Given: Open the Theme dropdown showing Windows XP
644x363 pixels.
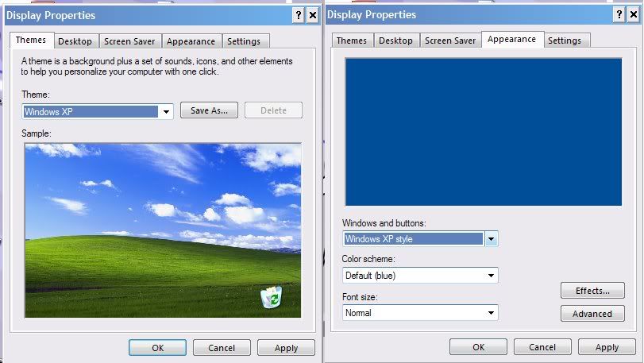Looking at the screenshot, I should pyautogui.click(x=98, y=111).
